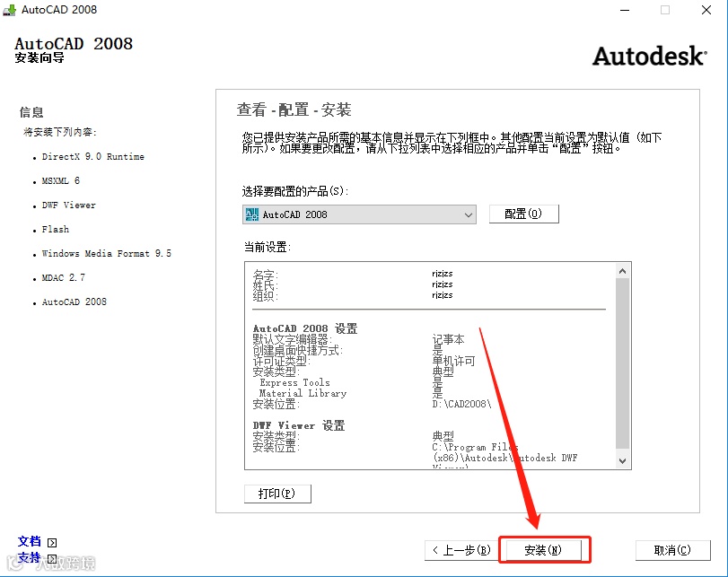Screen dimensions: 728x577
Task: Click the DWF Viewer entry in the info list
Action: point(69,205)
